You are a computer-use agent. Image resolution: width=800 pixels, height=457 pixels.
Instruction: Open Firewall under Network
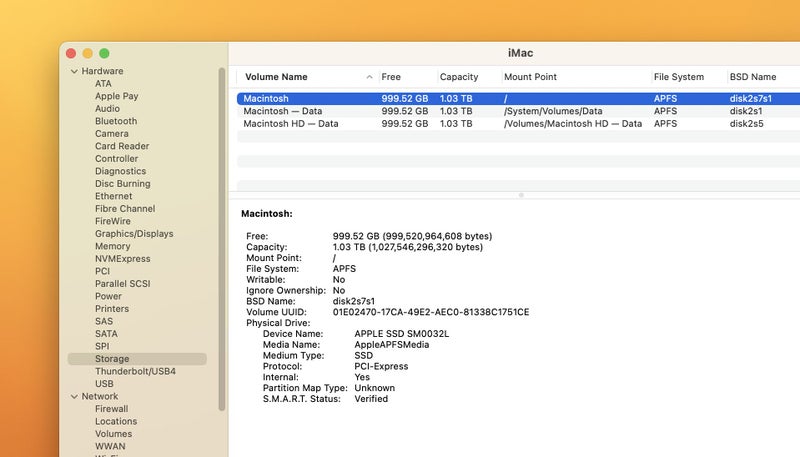111,409
